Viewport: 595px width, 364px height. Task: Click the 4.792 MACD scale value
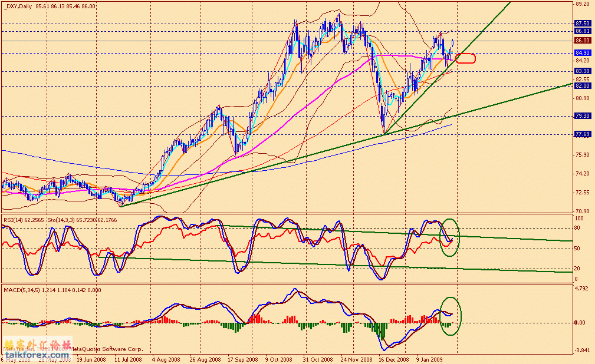[x=581, y=289]
